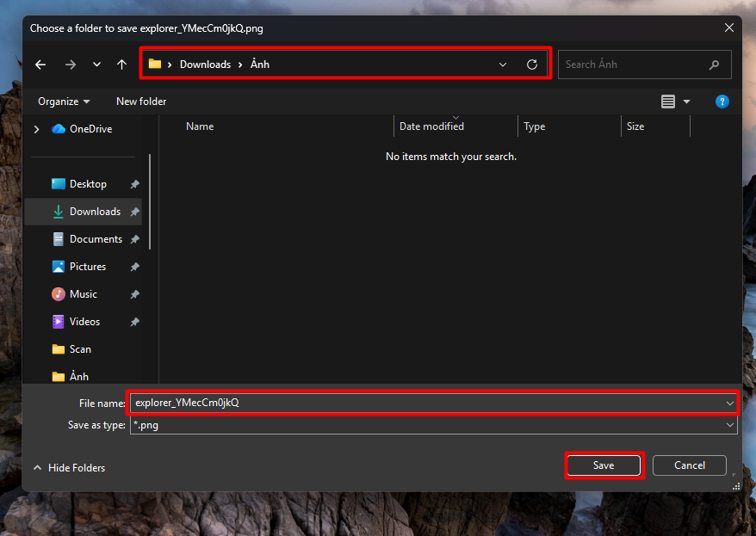The image size is (756, 536).
Task: Click the pin icon next to Downloads
Action: [135, 212]
